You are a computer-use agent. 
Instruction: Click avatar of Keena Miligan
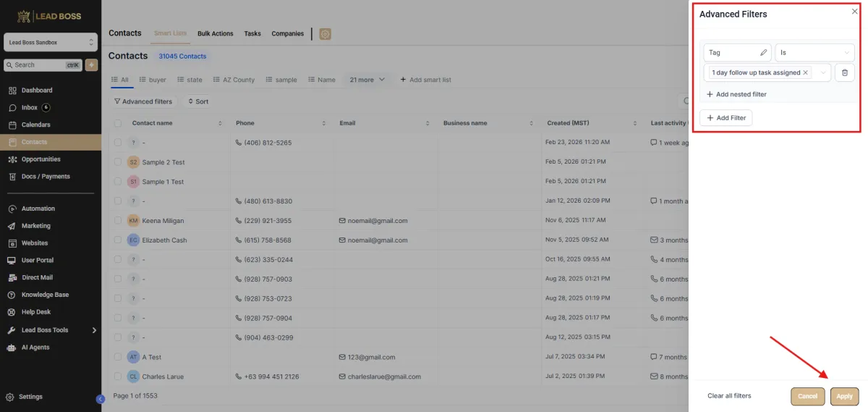point(133,221)
